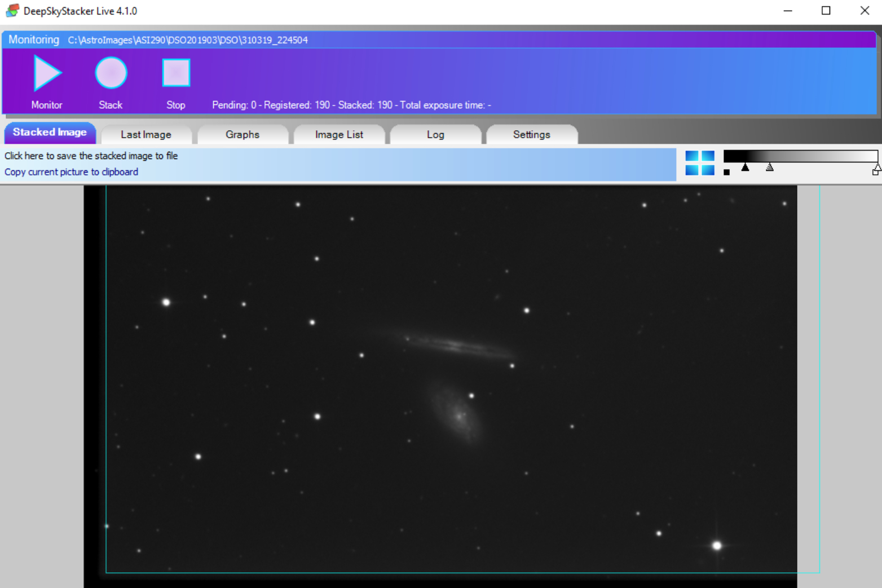
Task: Click the small black square start color
Action: (726, 173)
